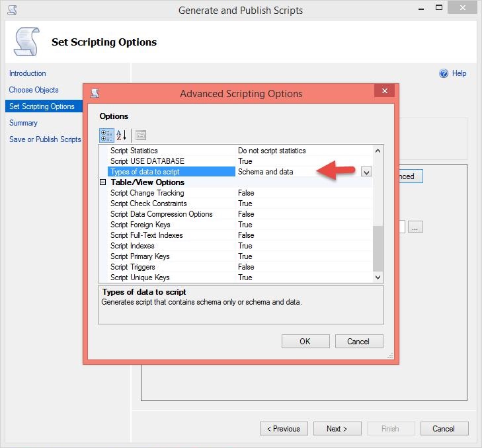Click the 'Do not script statistics' value
This screenshot has width=482, height=448.
272,151
